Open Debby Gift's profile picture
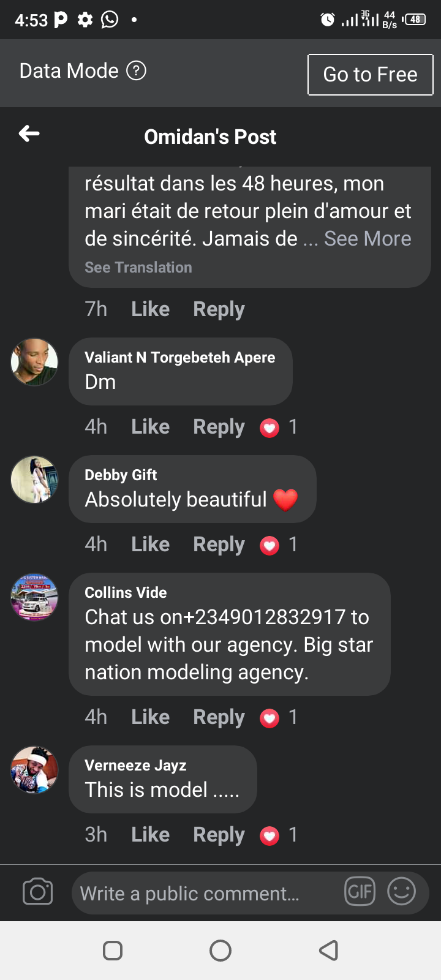The width and height of the screenshot is (441, 980). click(34, 480)
